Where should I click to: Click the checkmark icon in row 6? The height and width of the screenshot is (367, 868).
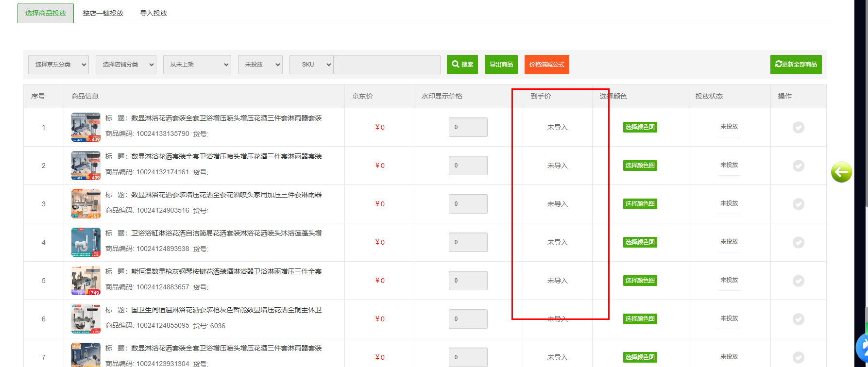pos(798,319)
